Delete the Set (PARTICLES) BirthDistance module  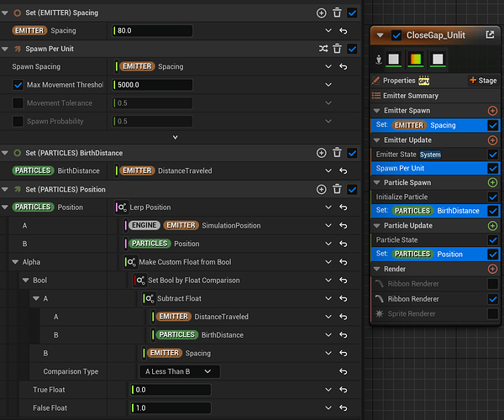pos(337,153)
